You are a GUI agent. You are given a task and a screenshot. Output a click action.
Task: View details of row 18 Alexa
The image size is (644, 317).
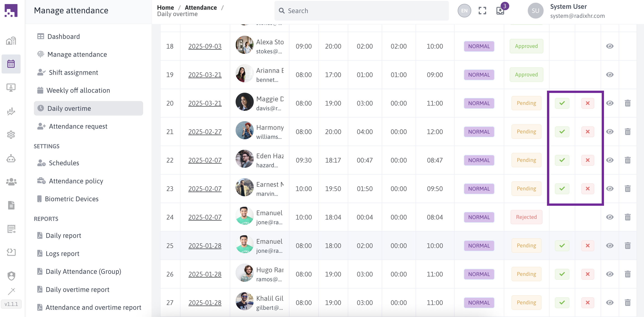click(x=609, y=46)
